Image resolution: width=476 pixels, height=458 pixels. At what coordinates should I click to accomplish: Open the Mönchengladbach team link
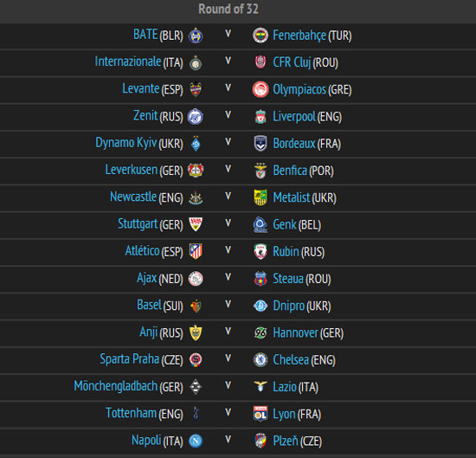(x=116, y=386)
